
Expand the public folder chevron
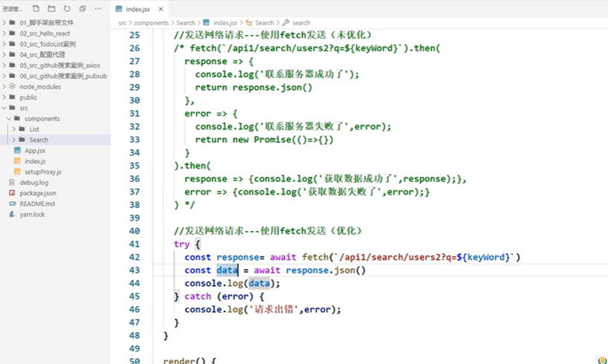point(4,97)
